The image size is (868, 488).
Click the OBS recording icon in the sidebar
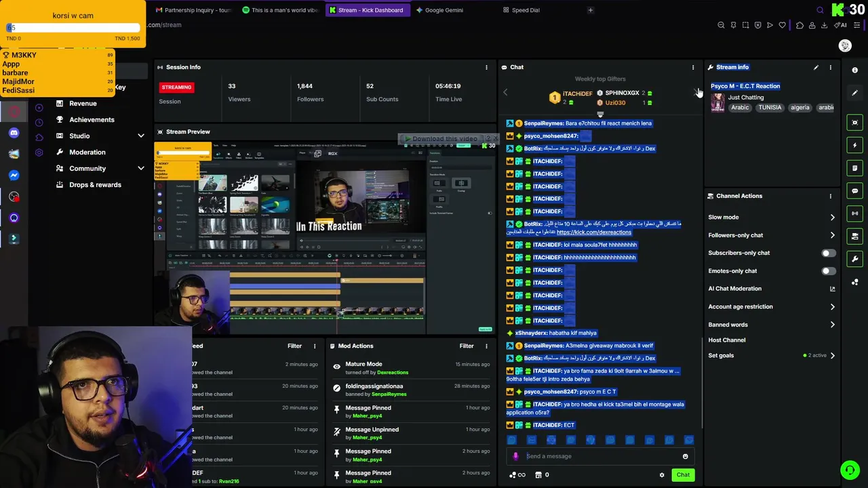click(14, 197)
